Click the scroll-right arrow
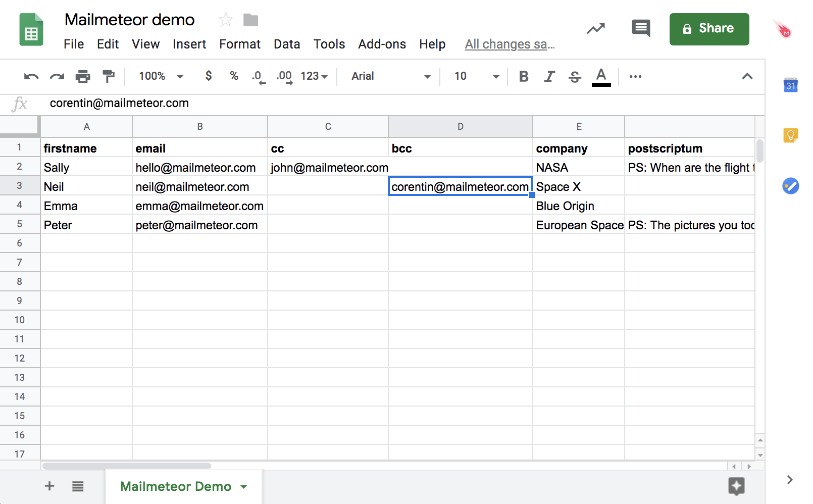Screen dimensions: 813x504 click(x=749, y=466)
